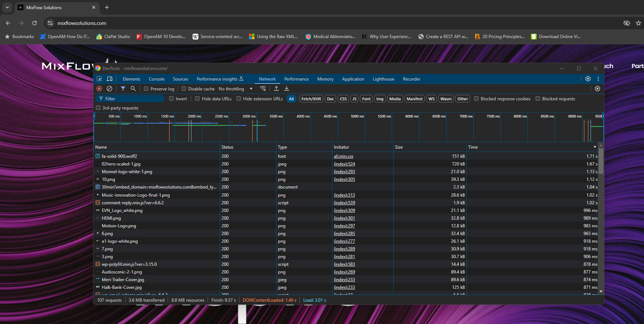Click the eye-crossed tracking protection icon
The width and height of the screenshot is (644, 324).
627,23
